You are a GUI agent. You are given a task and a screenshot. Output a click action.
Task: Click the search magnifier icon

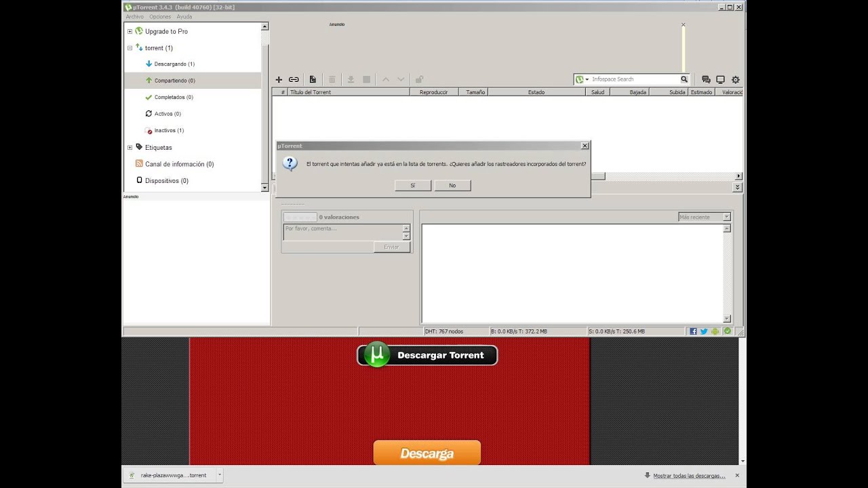(684, 79)
